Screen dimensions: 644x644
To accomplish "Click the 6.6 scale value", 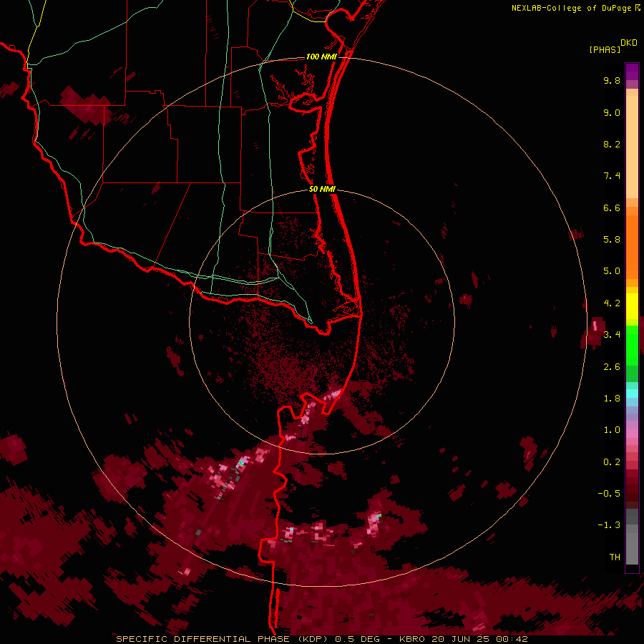I will coord(612,208).
